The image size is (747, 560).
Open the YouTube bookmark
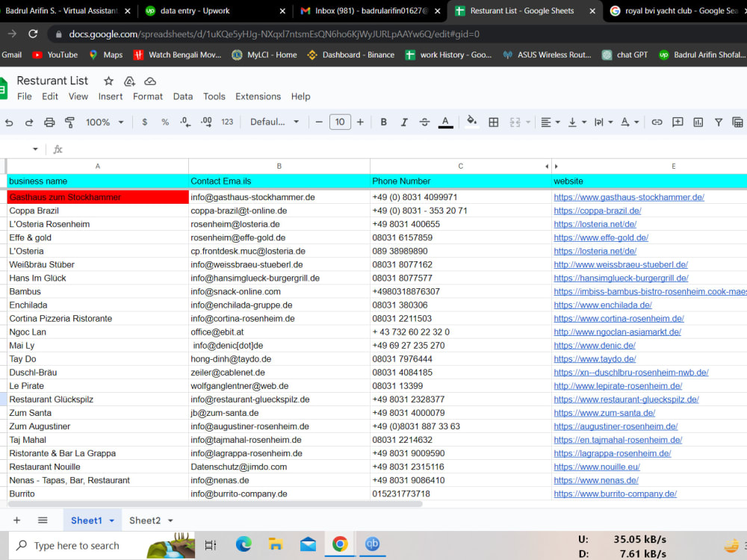tap(55, 55)
